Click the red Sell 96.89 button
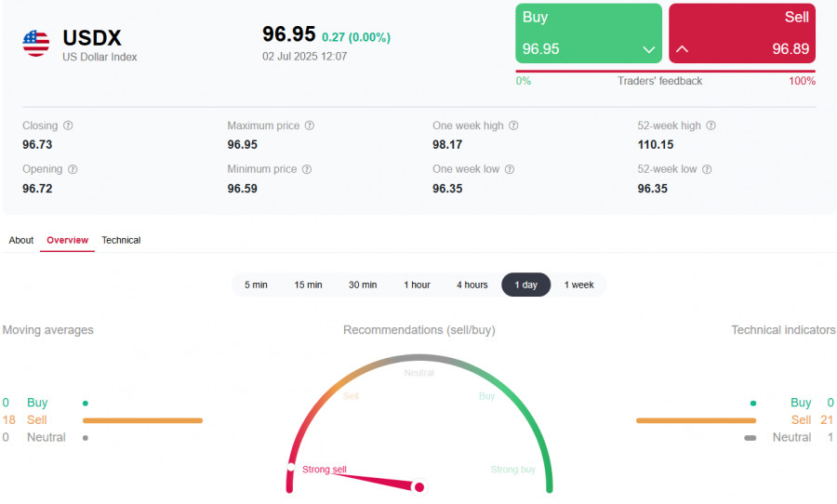This screenshot has height=504, width=837. pyautogui.click(x=742, y=33)
